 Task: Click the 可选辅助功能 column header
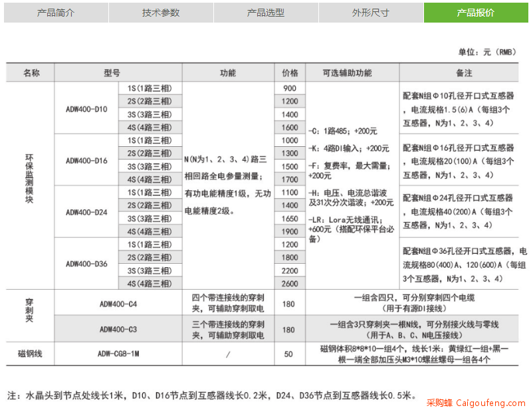(352, 72)
